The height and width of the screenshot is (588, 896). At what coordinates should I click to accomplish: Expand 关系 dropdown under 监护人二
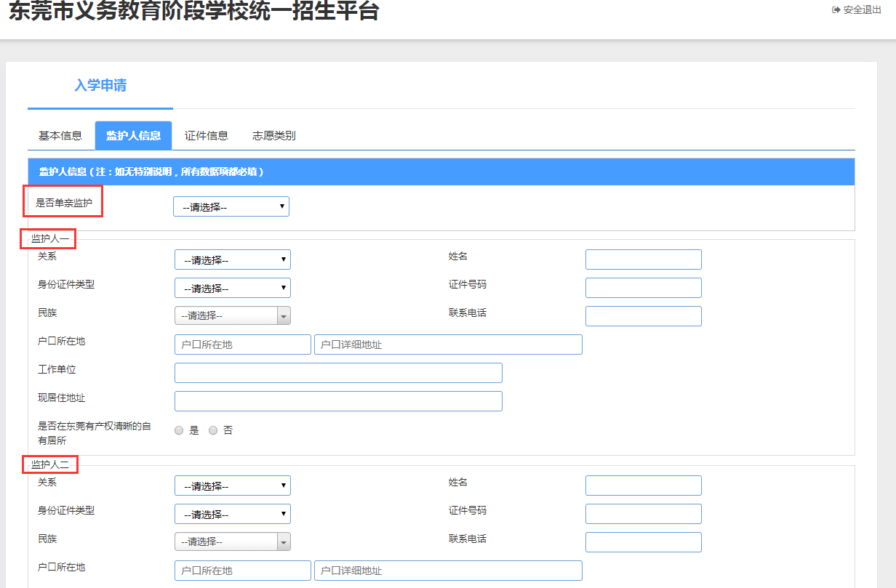[233, 486]
